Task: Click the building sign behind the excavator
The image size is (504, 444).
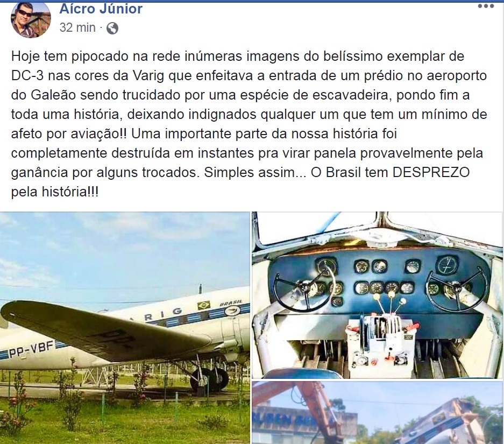Action: pyautogui.click(x=290, y=420)
